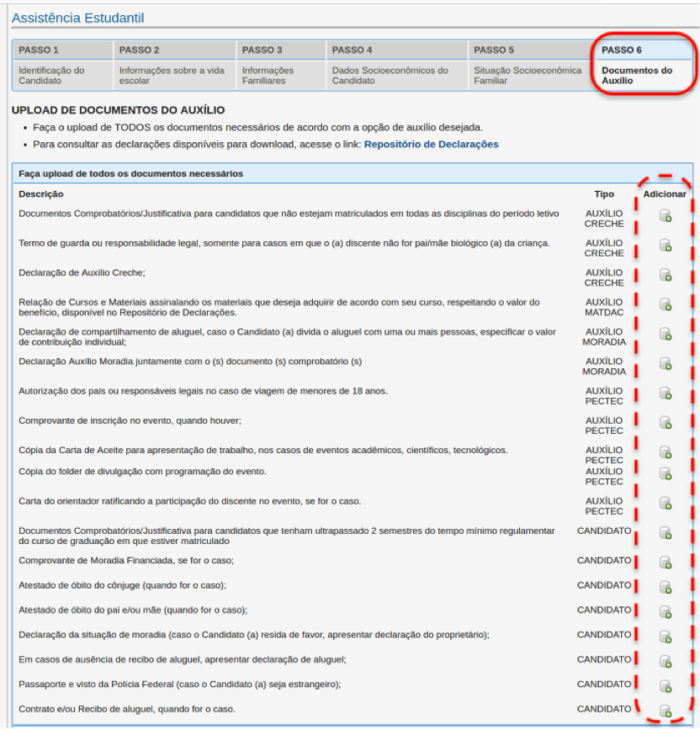The image size is (700, 729).
Task: Click 'Atestado de óbito do cônjuge' text
Action: pos(122,585)
